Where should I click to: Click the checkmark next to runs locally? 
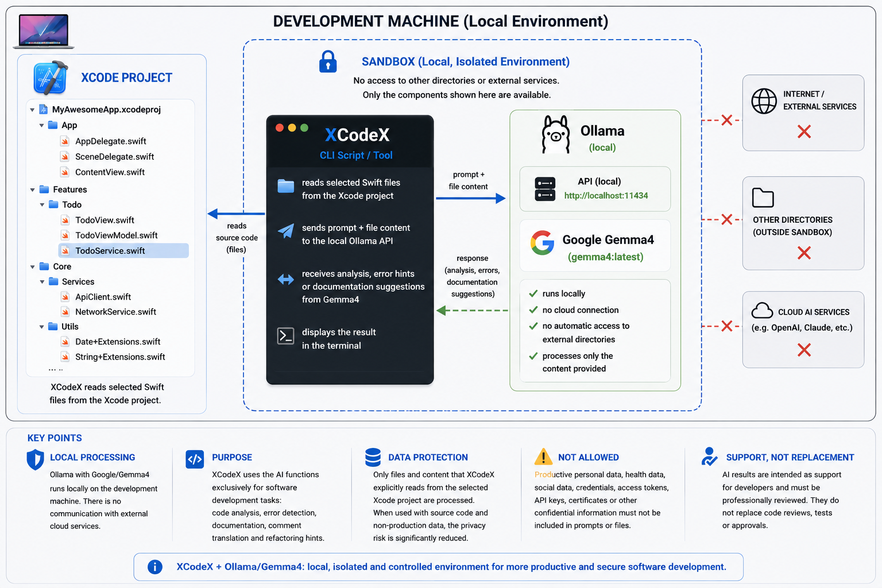tap(533, 293)
